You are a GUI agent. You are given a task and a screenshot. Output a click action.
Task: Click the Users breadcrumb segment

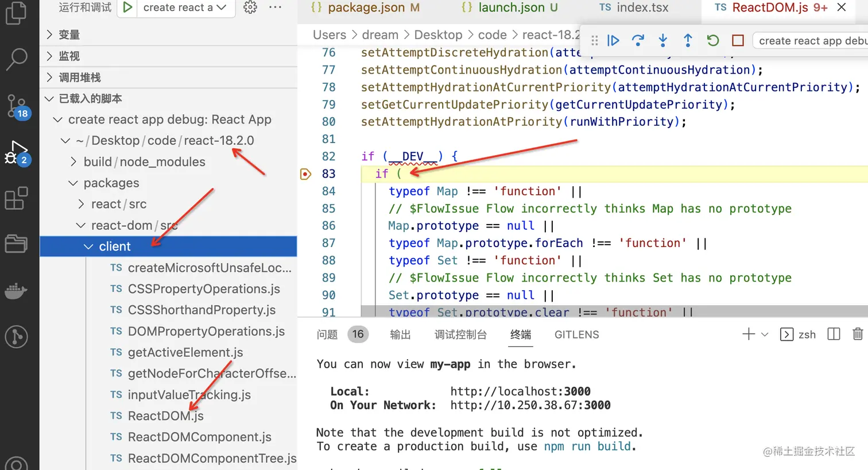pos(330,35)
